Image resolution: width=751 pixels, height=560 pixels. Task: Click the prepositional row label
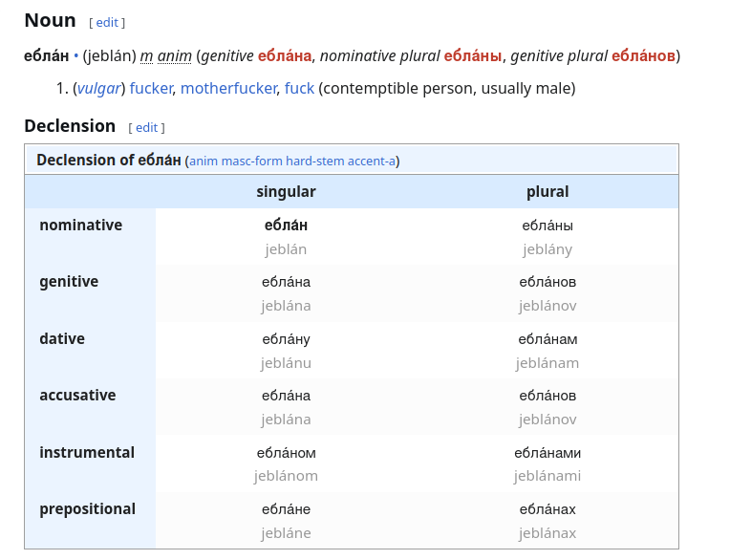(88, 509)
